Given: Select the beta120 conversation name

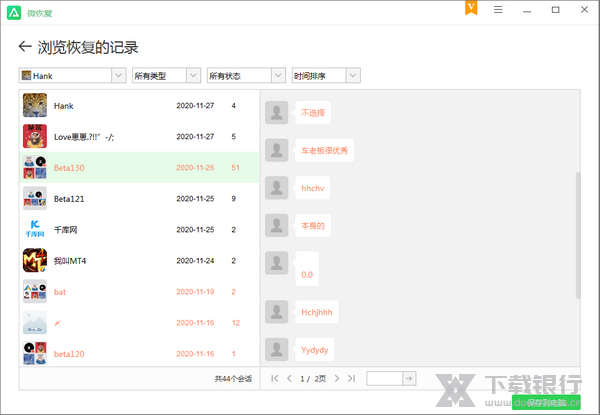Looking at the screenshot, I should [x=69, y=354].
